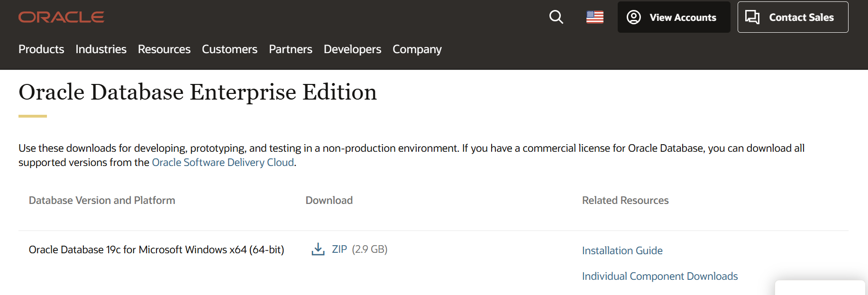Open the Partners menu
The image size is (868, 295).
[291, 49]
